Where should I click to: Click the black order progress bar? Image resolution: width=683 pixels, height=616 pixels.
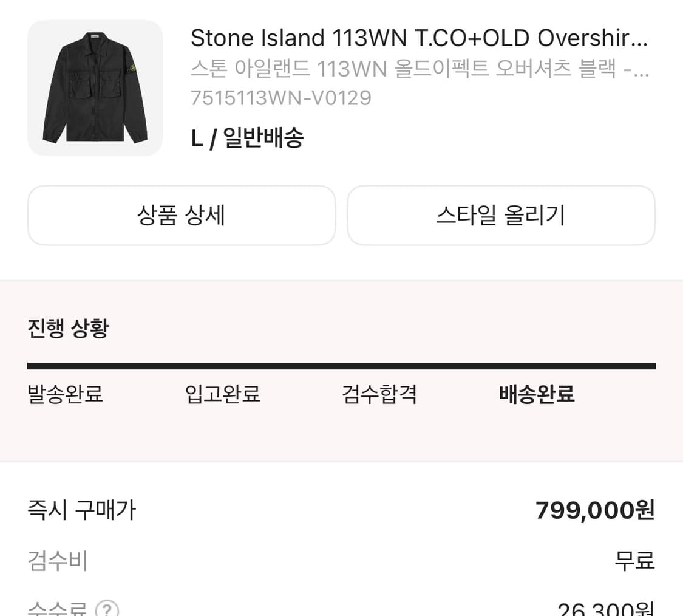click(x=341, y=364)
